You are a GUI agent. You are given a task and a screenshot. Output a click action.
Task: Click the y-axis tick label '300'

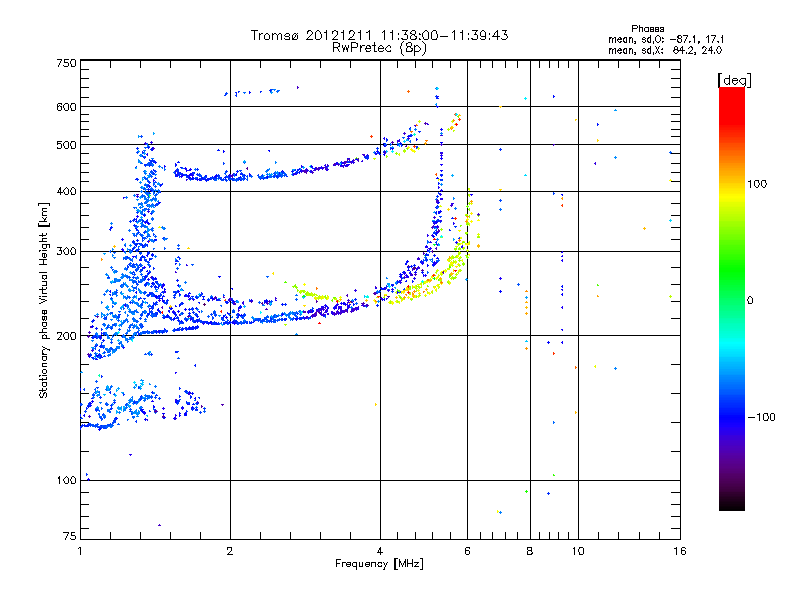pyautogui.click(x=66, y=252)
